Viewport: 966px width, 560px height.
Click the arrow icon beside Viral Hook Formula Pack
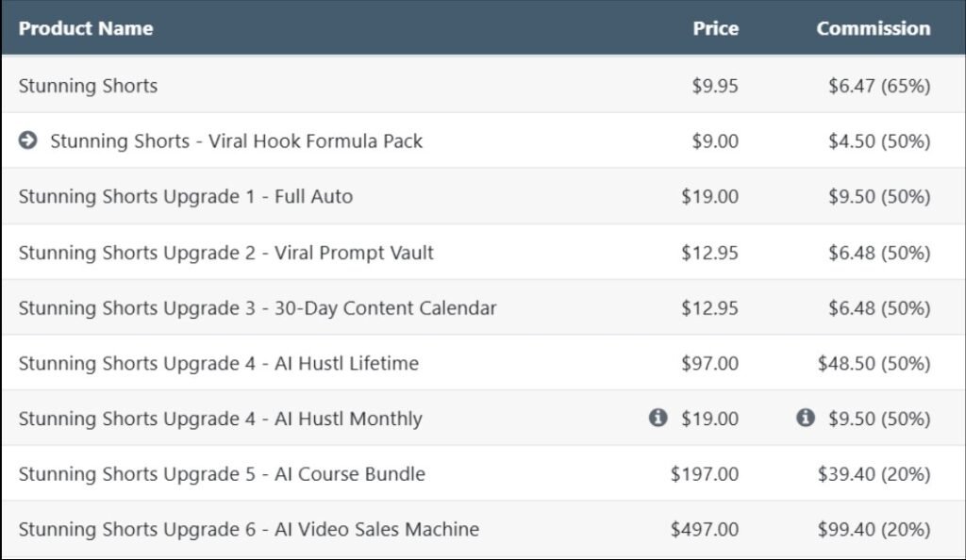(x=28, y=140)
